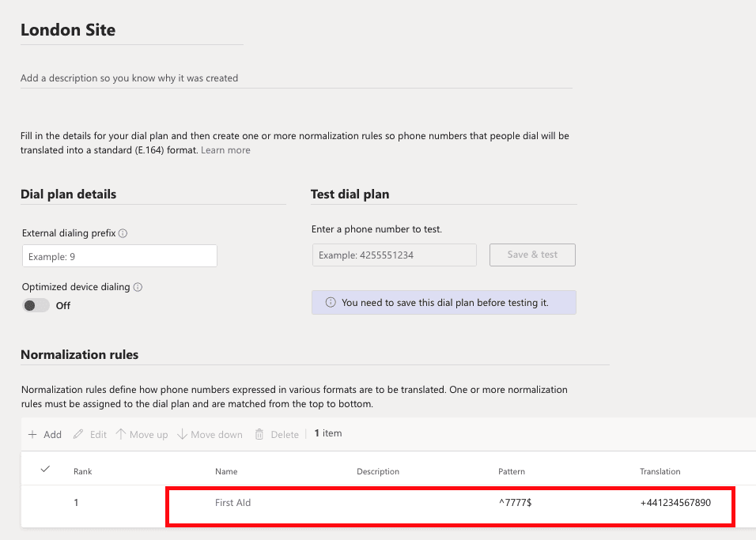Click info icon beside External dialing prefix
Viewport: 756px width, 540px height.
coord(123,233)
